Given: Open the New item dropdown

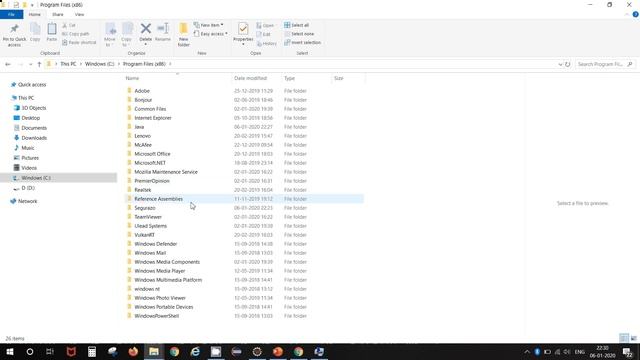Looking at the screenshot, I should [209, 25].
